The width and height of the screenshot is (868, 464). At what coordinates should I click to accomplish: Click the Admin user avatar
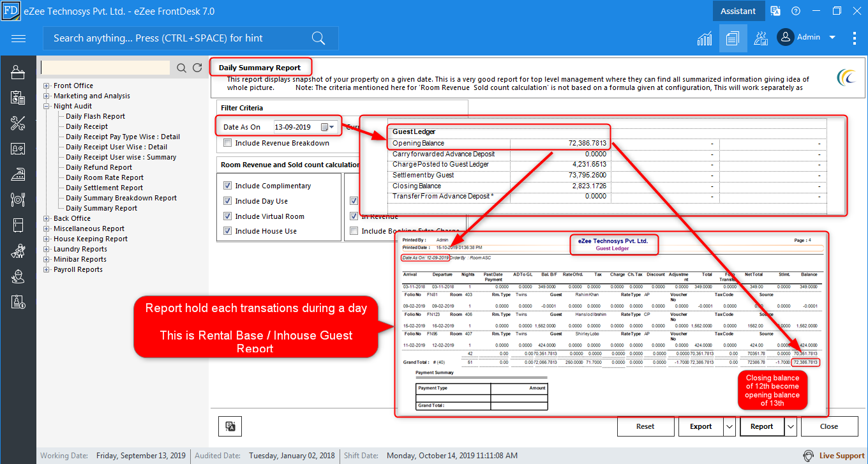(x=785, y=38)
